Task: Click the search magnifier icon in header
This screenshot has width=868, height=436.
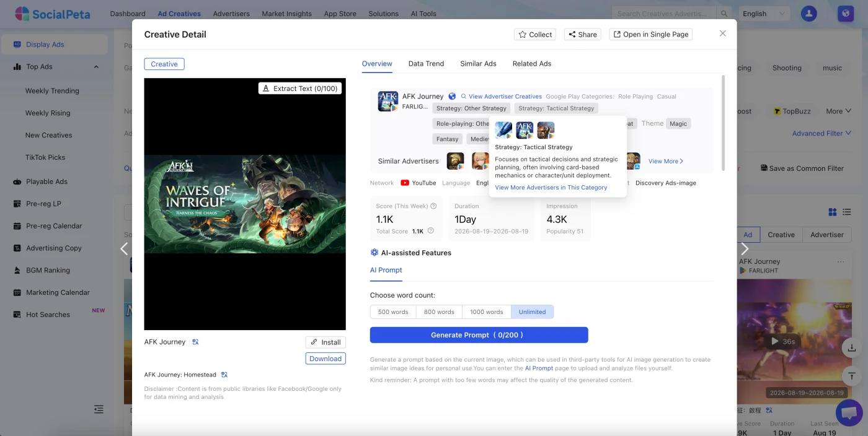Action: click(x=724, y=14)
